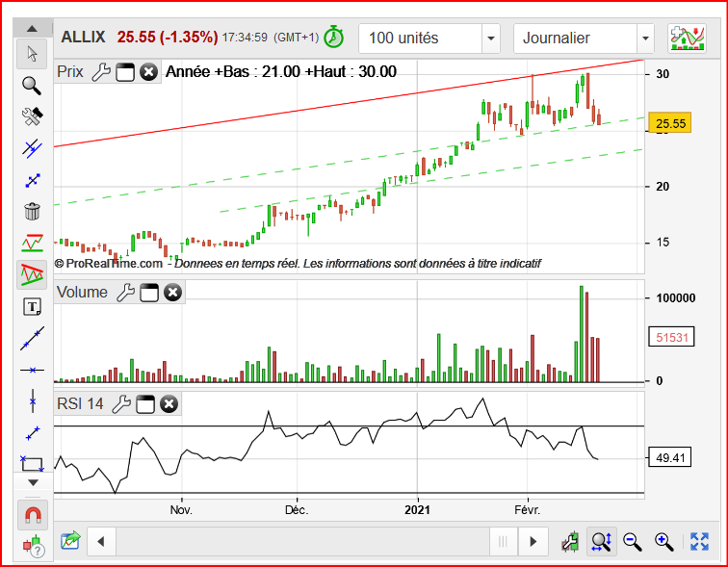The width and height of the screenshot is (728, 567).
Task: Click the Déc. date axis label
Action: coord(297,510)
